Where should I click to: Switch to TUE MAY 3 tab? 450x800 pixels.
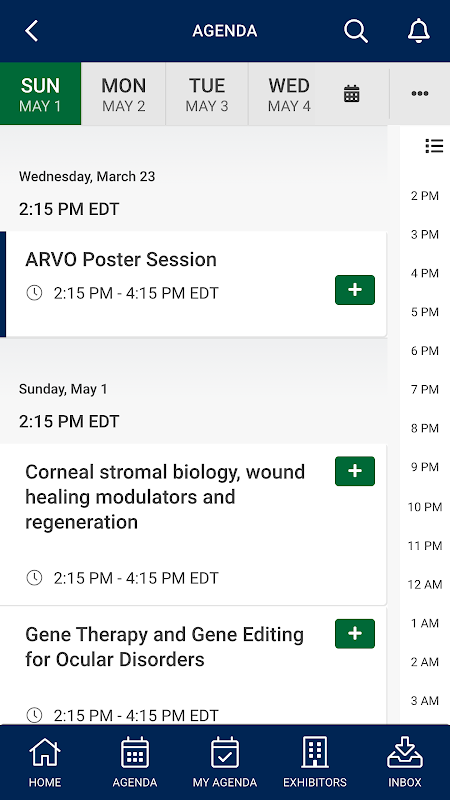pos(207,94)
